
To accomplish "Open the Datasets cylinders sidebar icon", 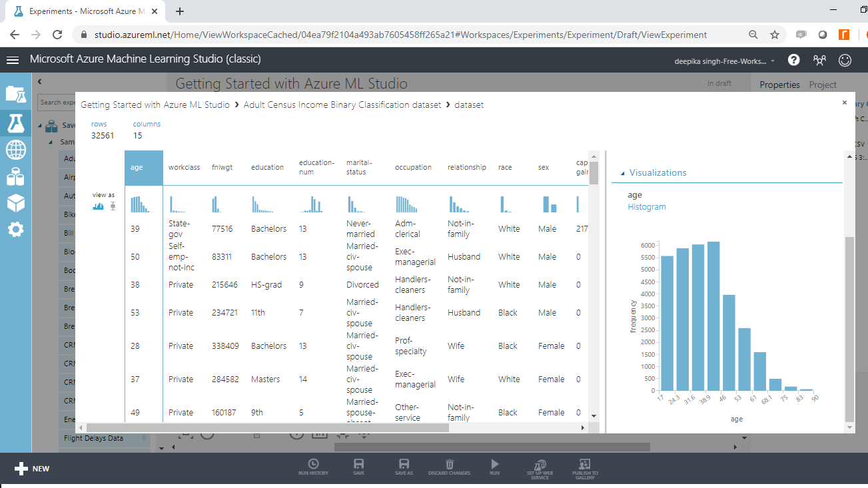I will coord(15,176).
